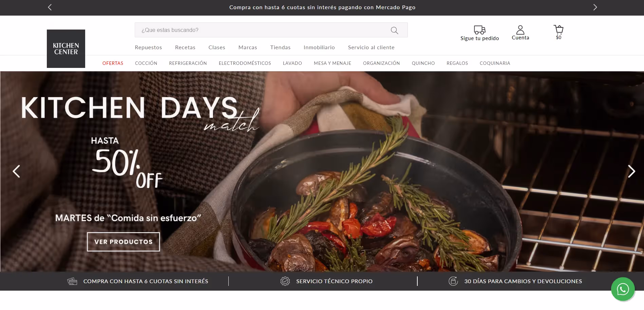The width and height of the screenshot is (644, 310).
Task: Visit the Repuestos link
Action: tap(148, 48)
